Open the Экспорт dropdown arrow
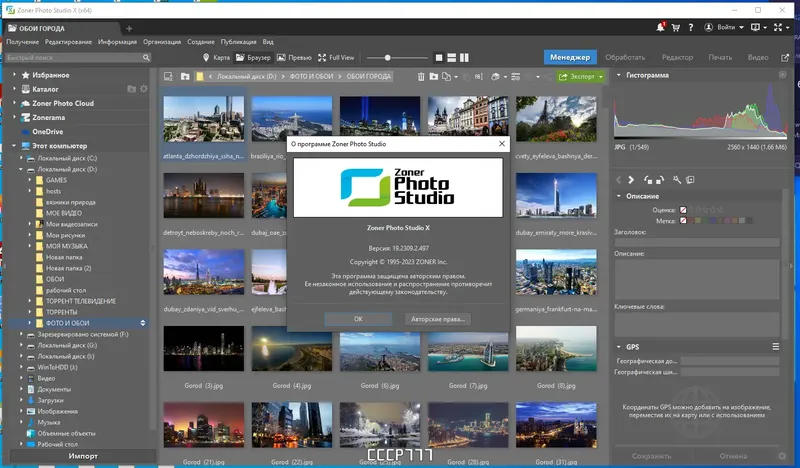This screenshot has height=468, width=800. [x=601, y=77]
